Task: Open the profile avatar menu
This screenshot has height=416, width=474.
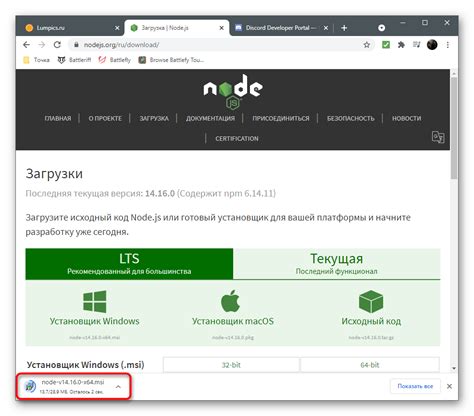Action: pyautogui.click(x=432, y=45)
